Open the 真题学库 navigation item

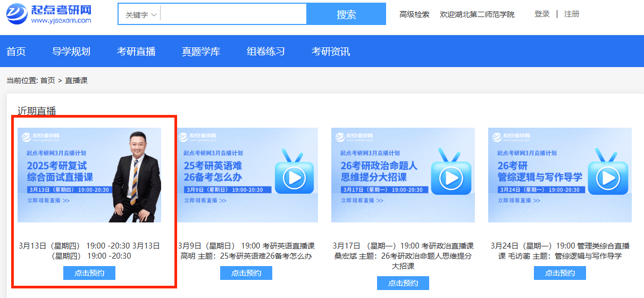[201, 52]
